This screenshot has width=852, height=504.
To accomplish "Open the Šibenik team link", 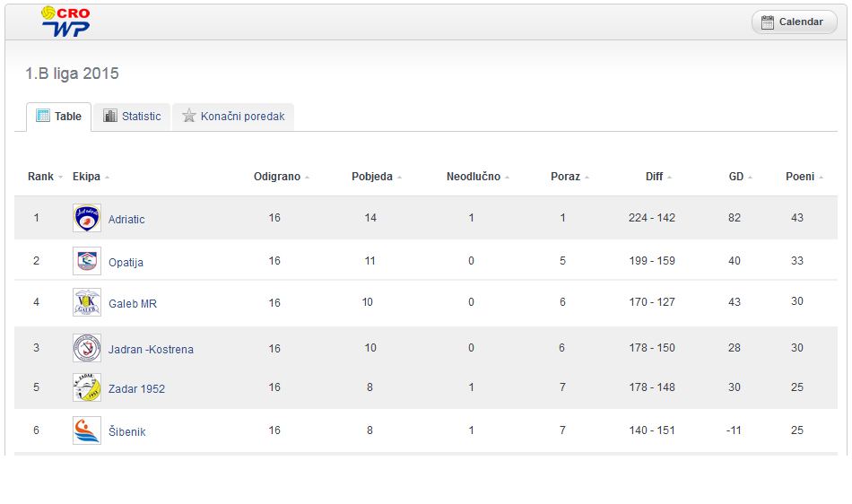I will click(126, 431).
